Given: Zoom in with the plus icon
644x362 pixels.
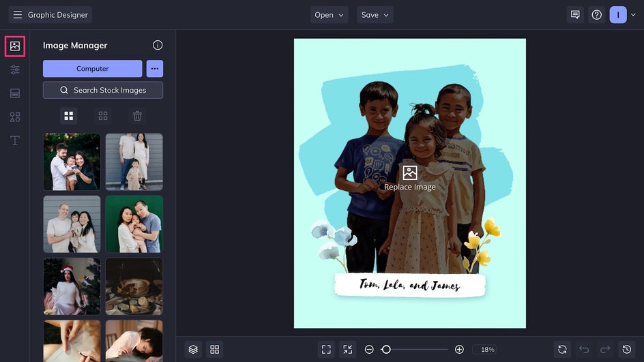Looking at the screenshot, I should coord(460,349).
